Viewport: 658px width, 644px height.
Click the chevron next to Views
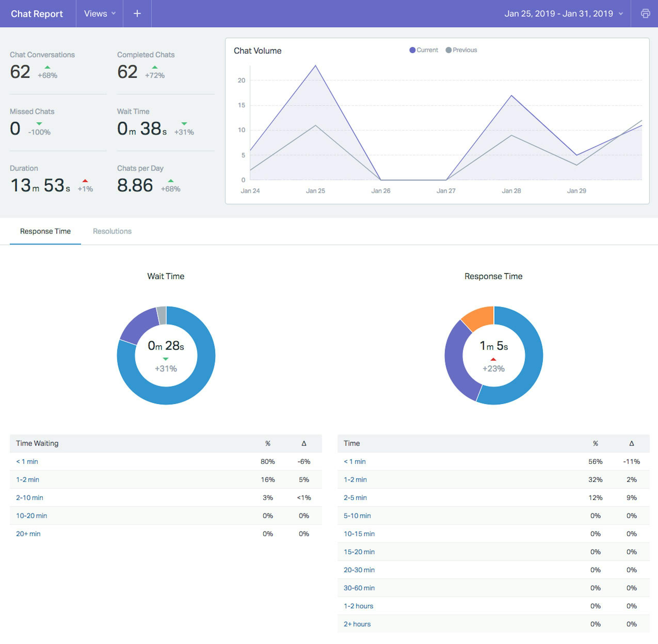(114, 13)
